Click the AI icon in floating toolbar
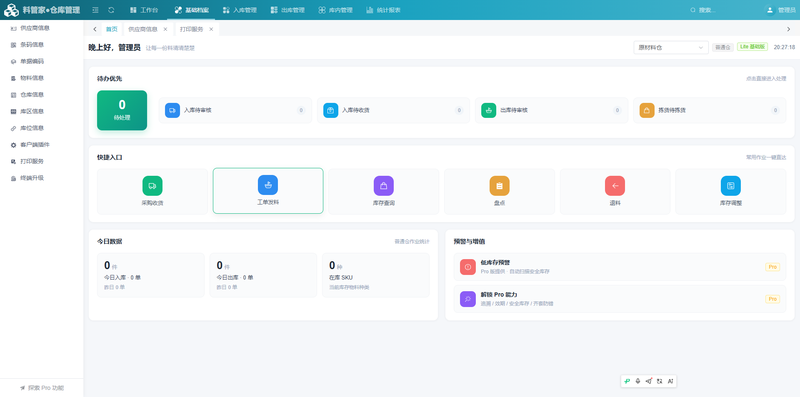Image resolution: width=800 pixels, height=397 pixels. point(670,381)
